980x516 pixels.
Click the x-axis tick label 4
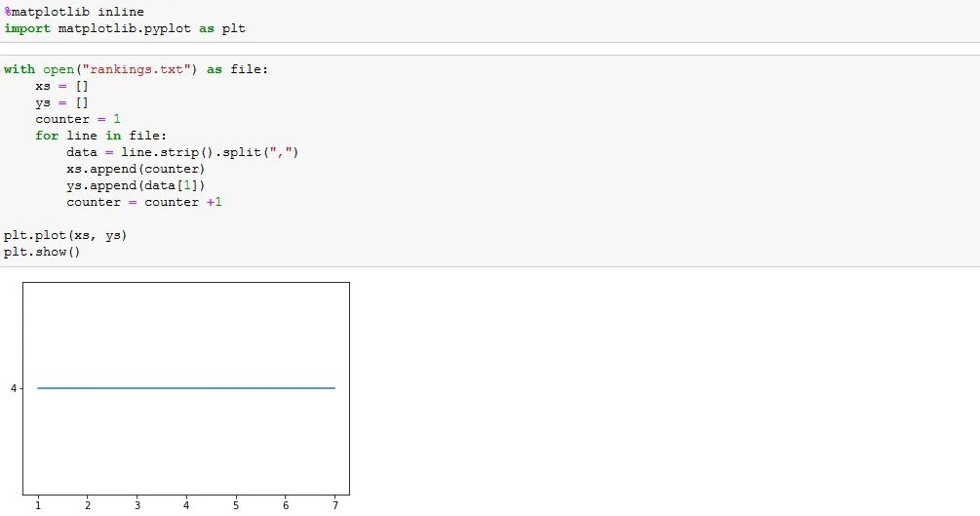click(186, 505)
